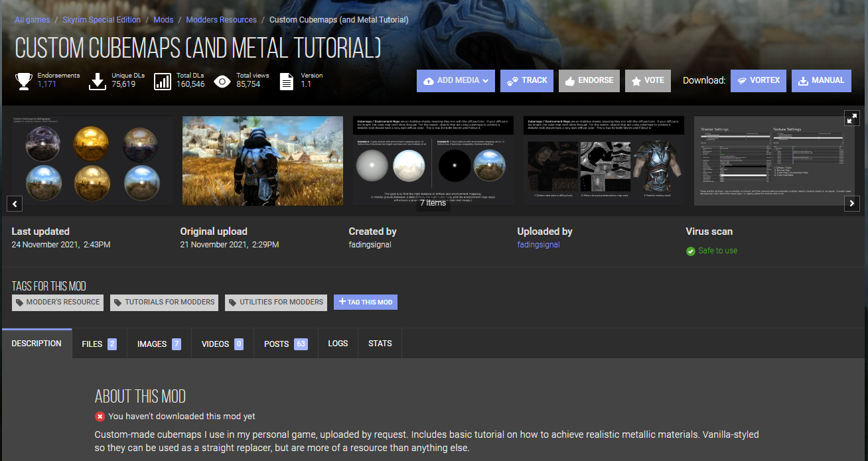Click the 1,171 endorsements count

tap(47, 84)
